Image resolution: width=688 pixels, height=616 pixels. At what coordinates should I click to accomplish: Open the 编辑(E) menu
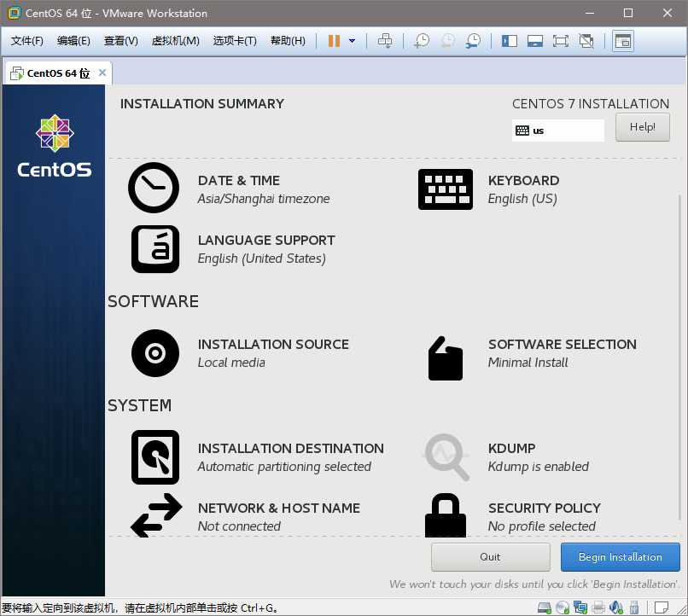point(73,41)
